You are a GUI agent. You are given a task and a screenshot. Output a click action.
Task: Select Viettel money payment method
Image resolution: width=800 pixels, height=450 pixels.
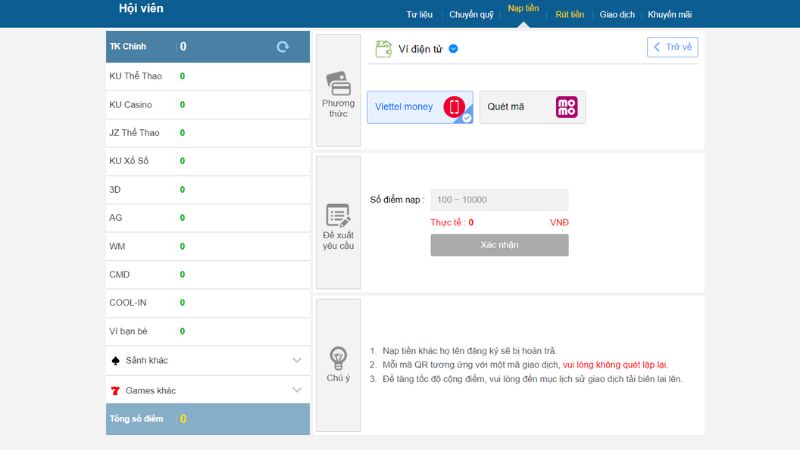(x=420, y=107)
